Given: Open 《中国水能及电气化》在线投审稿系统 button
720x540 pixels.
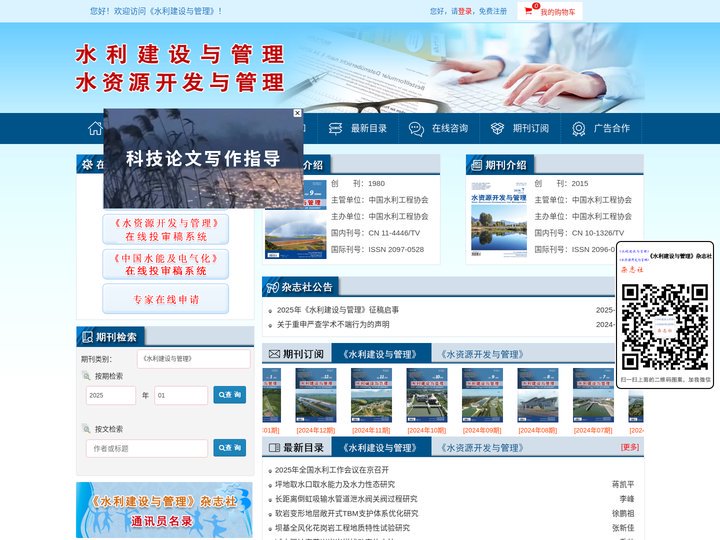Looking at the screenshot, I should [166, 264].
